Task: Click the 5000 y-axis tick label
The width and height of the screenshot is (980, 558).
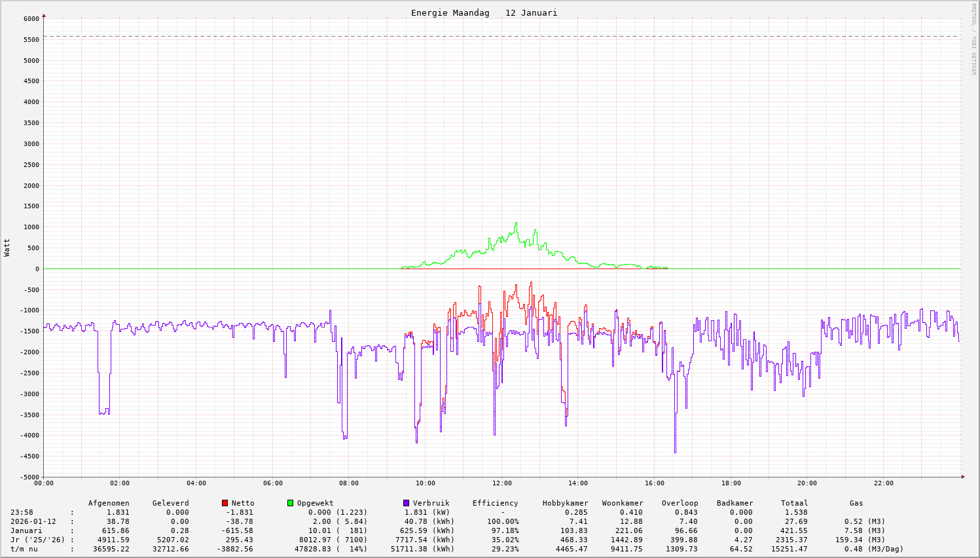Action: click(x=31, y=60)
